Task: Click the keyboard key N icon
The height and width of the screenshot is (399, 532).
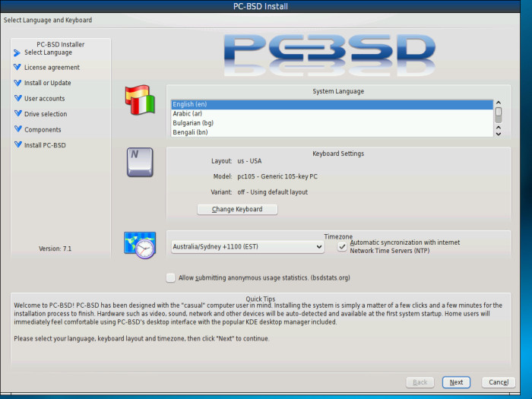Action: click(140, 162)
